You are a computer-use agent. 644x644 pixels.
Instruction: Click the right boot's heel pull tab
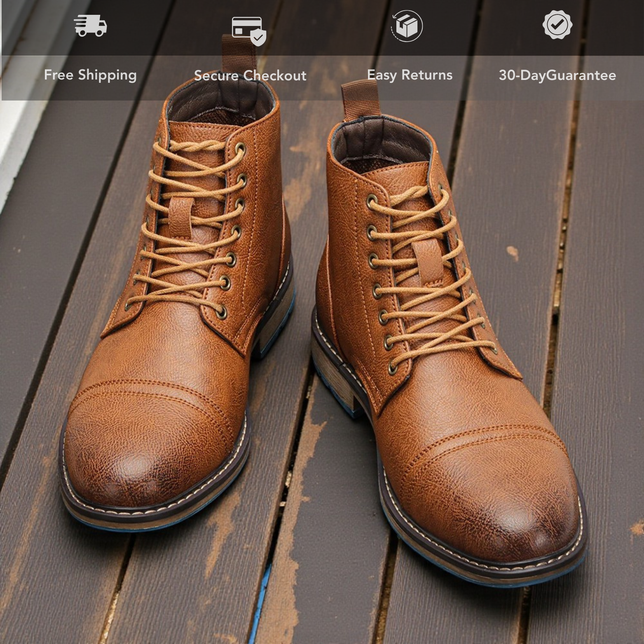[x=361, y=99]
